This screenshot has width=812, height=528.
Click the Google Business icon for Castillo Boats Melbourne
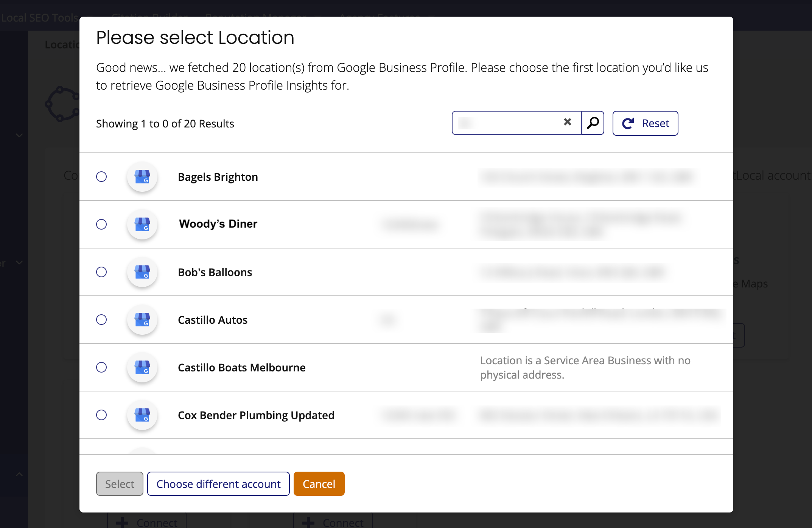pyautogui.click(x=142, y=367)
